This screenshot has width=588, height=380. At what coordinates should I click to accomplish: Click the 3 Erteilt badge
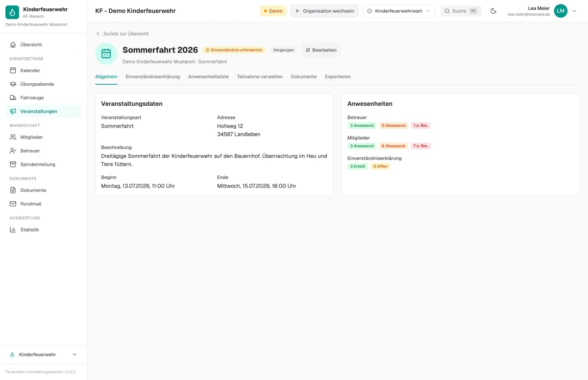(357, 166)
